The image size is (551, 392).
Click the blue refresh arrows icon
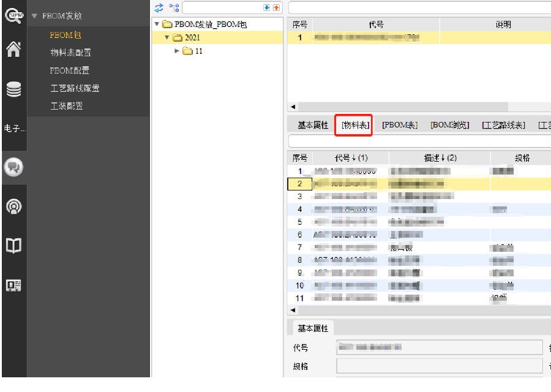159,7
